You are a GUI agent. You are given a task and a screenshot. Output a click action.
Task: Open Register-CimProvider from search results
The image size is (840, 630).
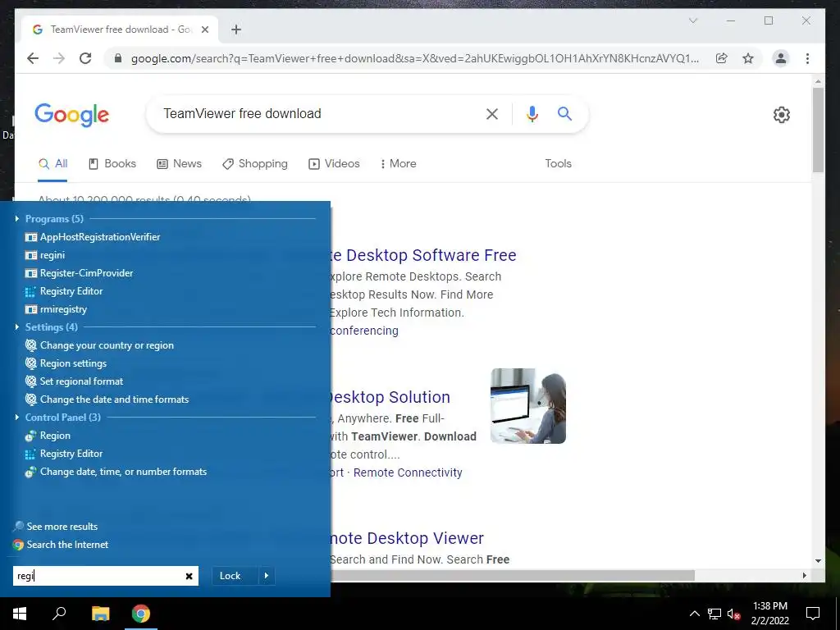coord(79,273)
